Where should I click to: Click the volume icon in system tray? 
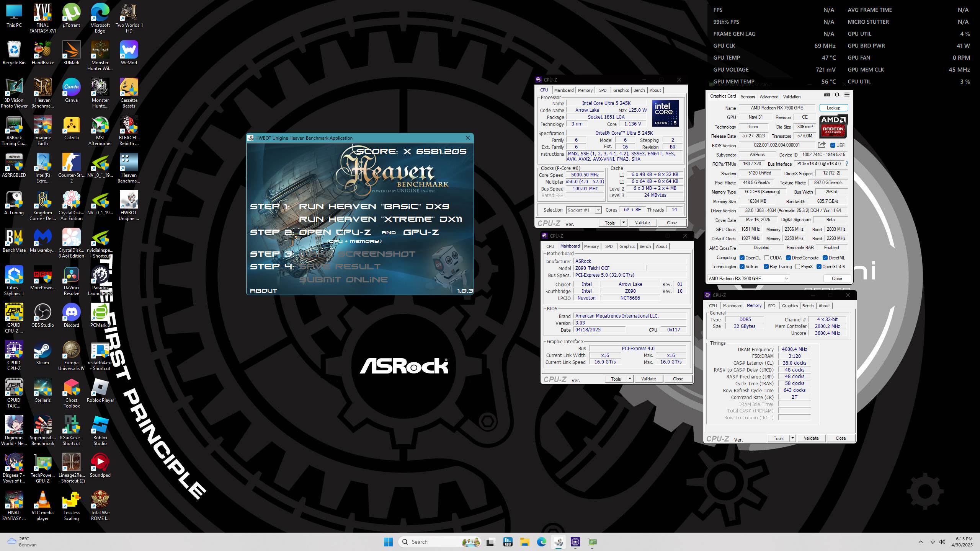click(942, 542)
